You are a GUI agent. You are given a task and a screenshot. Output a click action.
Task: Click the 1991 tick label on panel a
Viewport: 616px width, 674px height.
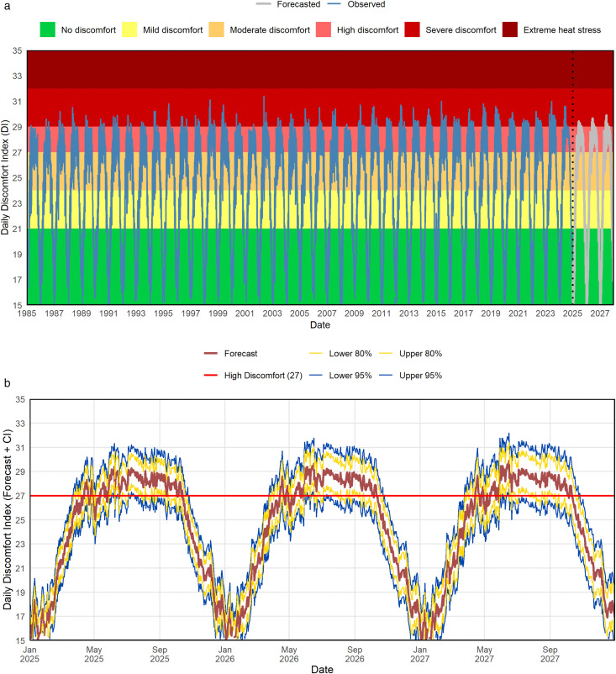108,313
